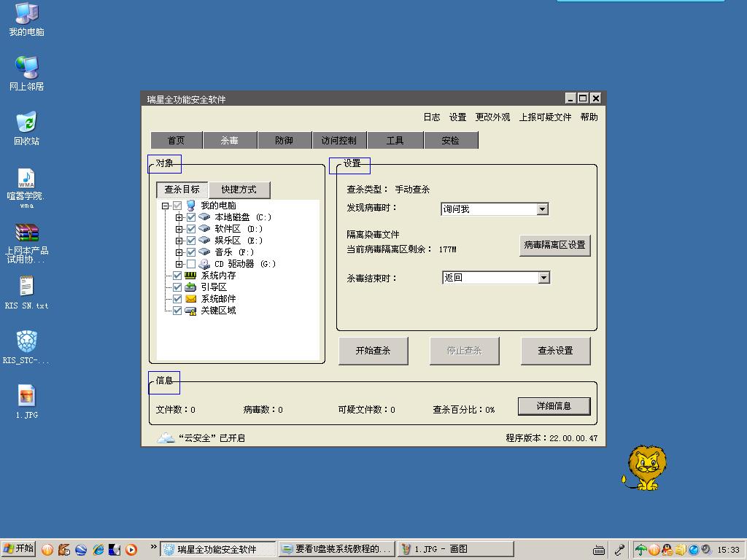Open the 网上邻居 desktop icon
747x560 pixels.
tap(27, 74)
